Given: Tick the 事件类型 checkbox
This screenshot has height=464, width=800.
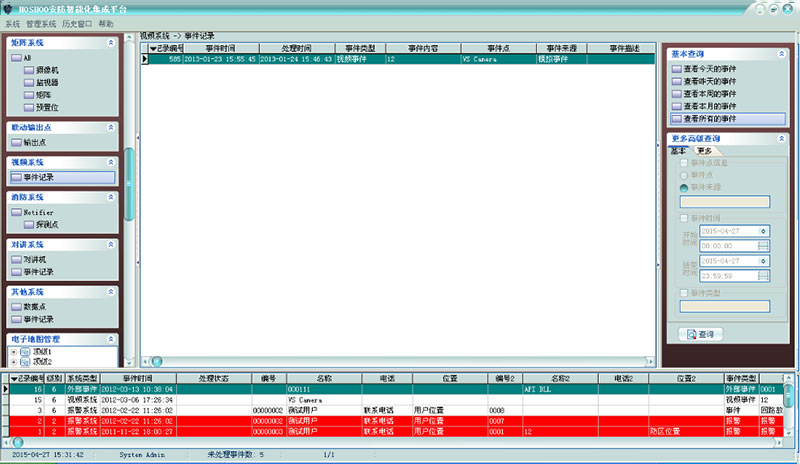Looking at the screenshot, I should tap(684, 292).
